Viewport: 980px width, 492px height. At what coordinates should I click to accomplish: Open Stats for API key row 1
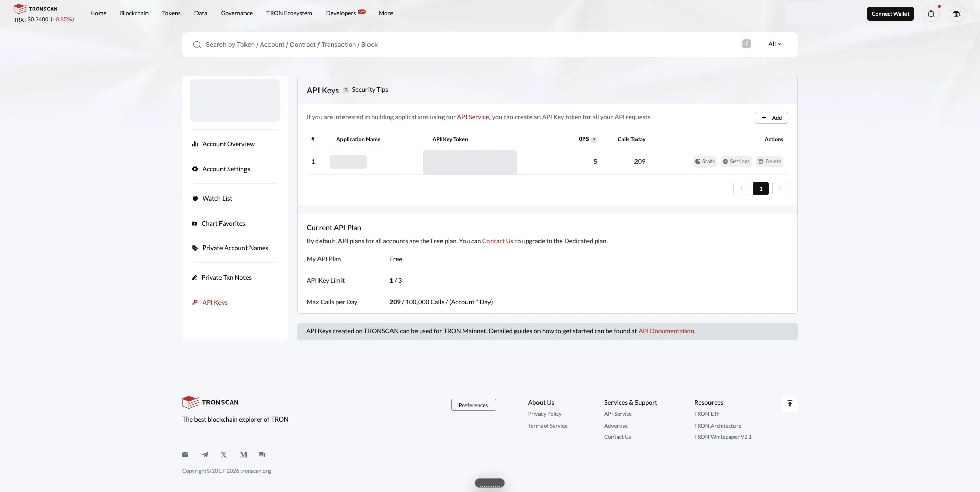705,162
